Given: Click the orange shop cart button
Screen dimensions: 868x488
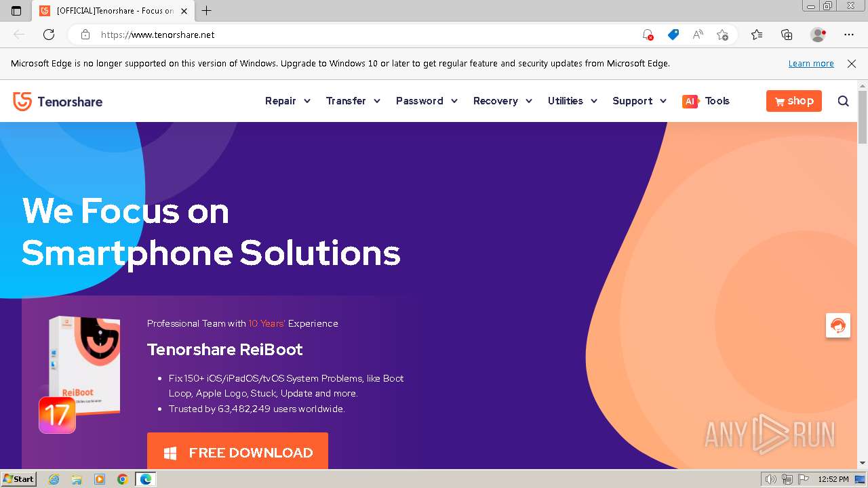Looking at the screenshot, I should 794,101.
